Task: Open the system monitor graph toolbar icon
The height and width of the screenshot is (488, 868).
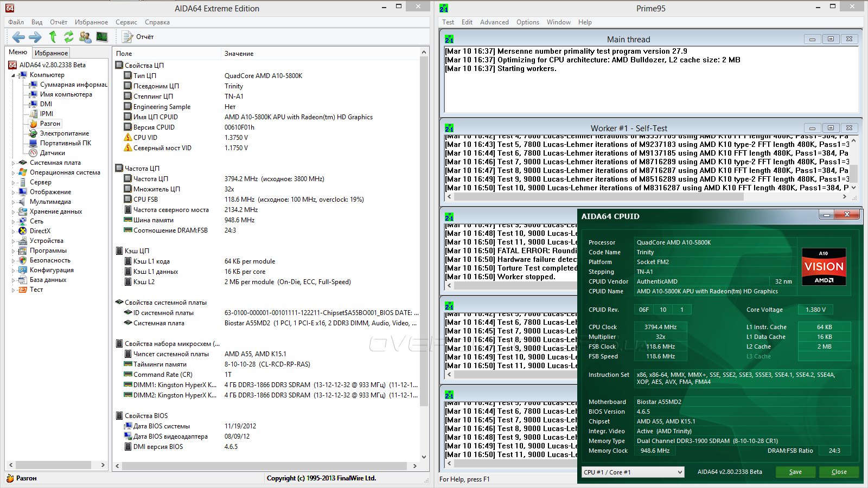Action: pos(101,37)
